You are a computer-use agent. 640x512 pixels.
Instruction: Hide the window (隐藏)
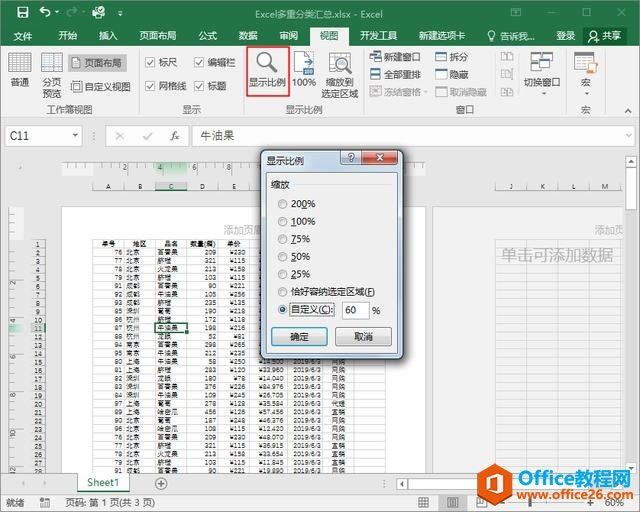click(x=451, y=74)
